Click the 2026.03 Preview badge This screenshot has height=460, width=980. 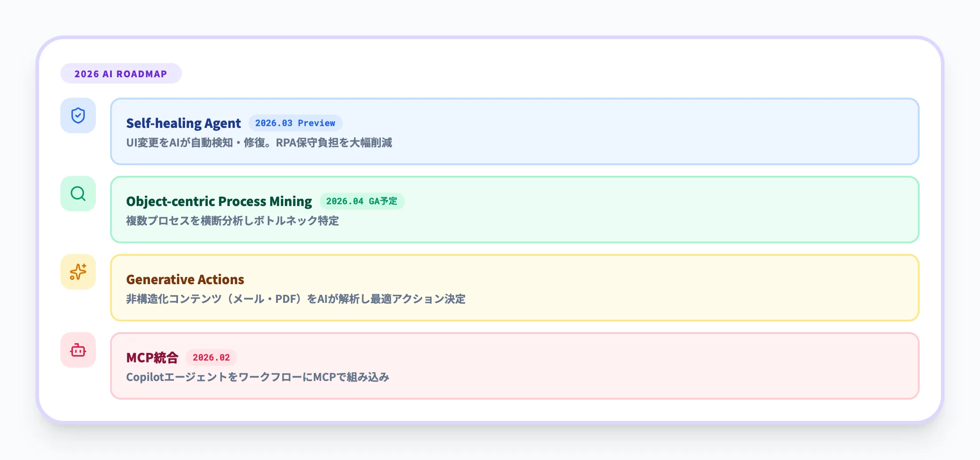point(295,123)
